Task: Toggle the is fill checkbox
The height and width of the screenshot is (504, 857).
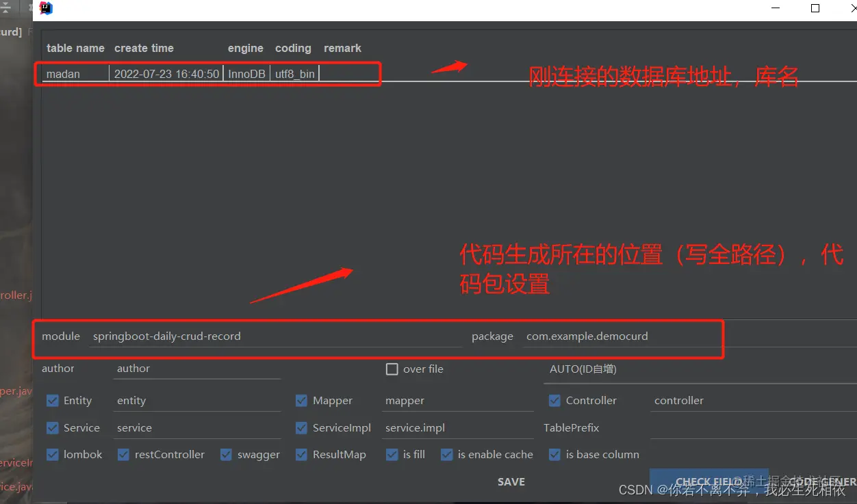Action: [x=392, y=454]
